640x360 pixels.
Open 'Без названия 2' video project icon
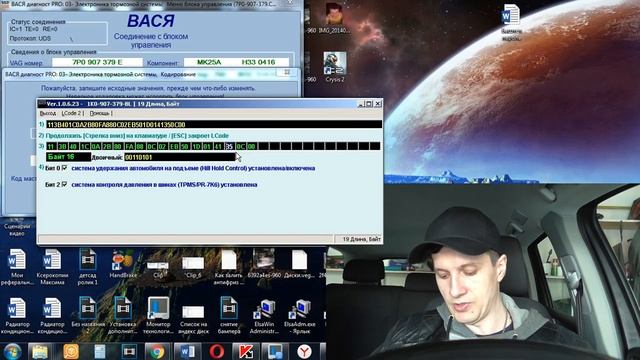click(x=88, y=316)
